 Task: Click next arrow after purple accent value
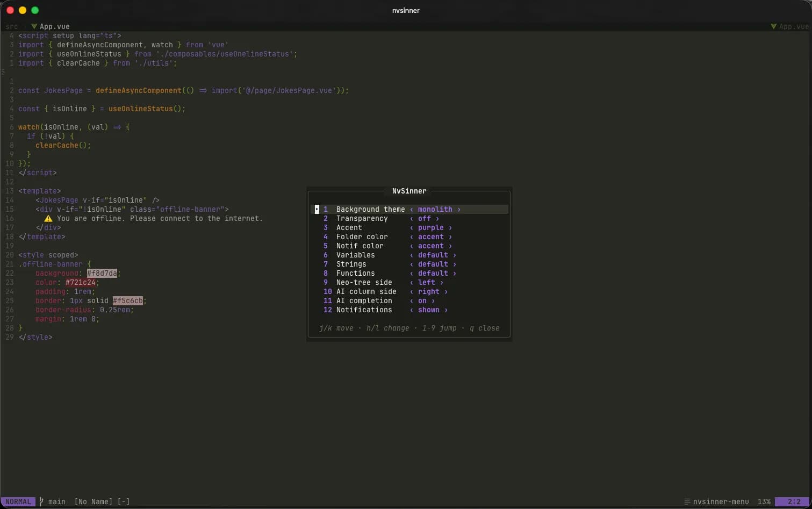click(450, 228)
